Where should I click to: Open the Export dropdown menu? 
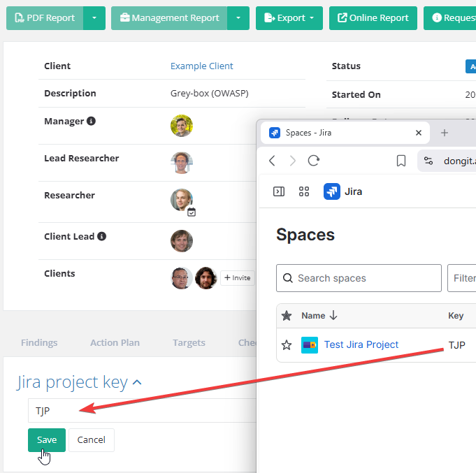(x=289, y=18)
